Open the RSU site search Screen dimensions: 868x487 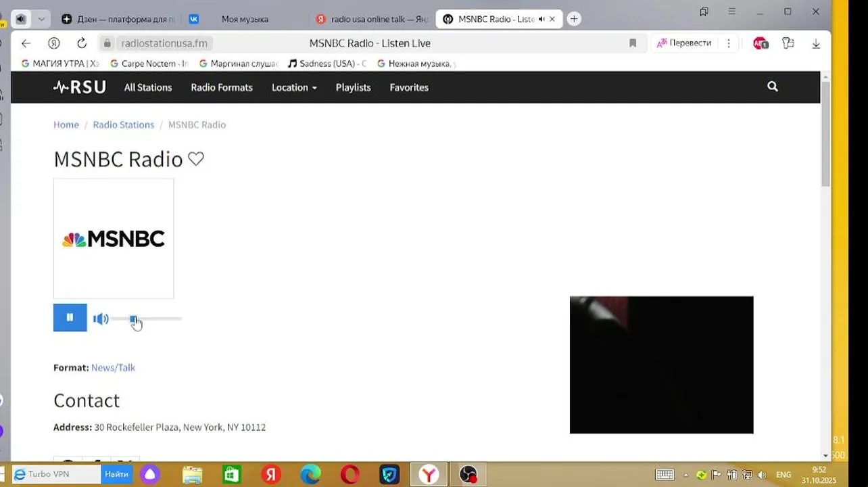(773, 87)
